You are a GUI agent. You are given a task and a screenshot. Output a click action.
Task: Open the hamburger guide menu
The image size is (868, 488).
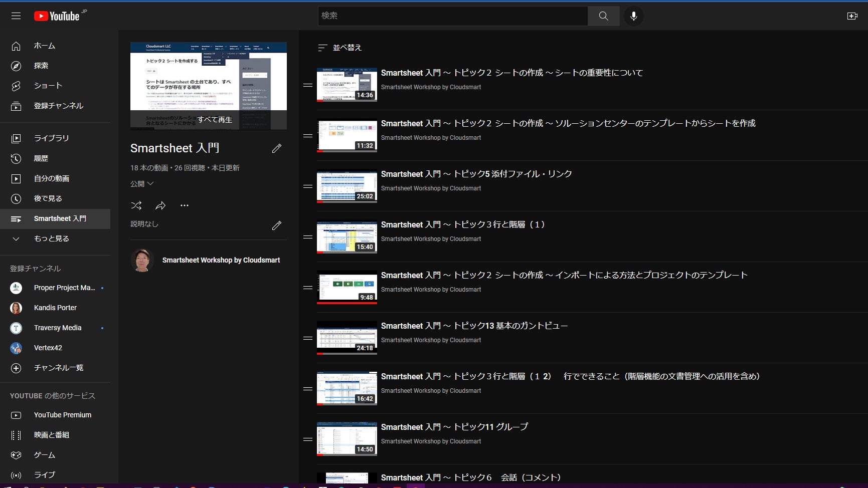16,16
